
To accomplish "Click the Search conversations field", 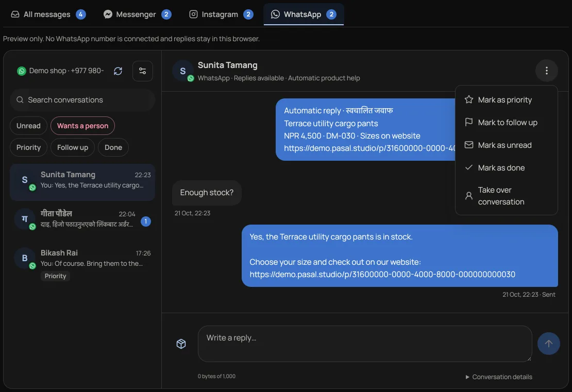I will click(x=82, y=100).
